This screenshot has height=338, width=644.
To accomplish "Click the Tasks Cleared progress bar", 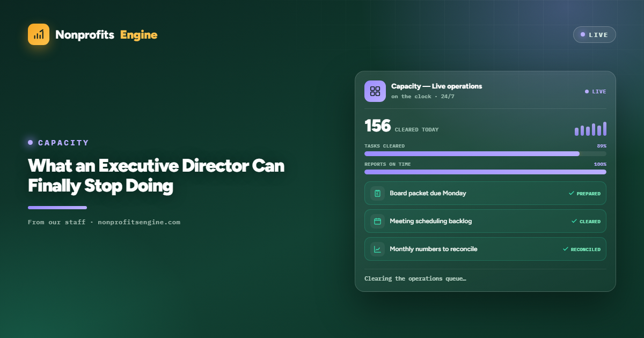I will [485, 154].
